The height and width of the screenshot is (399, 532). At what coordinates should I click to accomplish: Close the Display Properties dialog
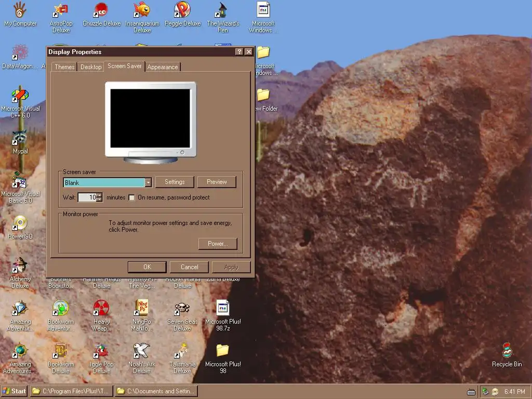249,51
